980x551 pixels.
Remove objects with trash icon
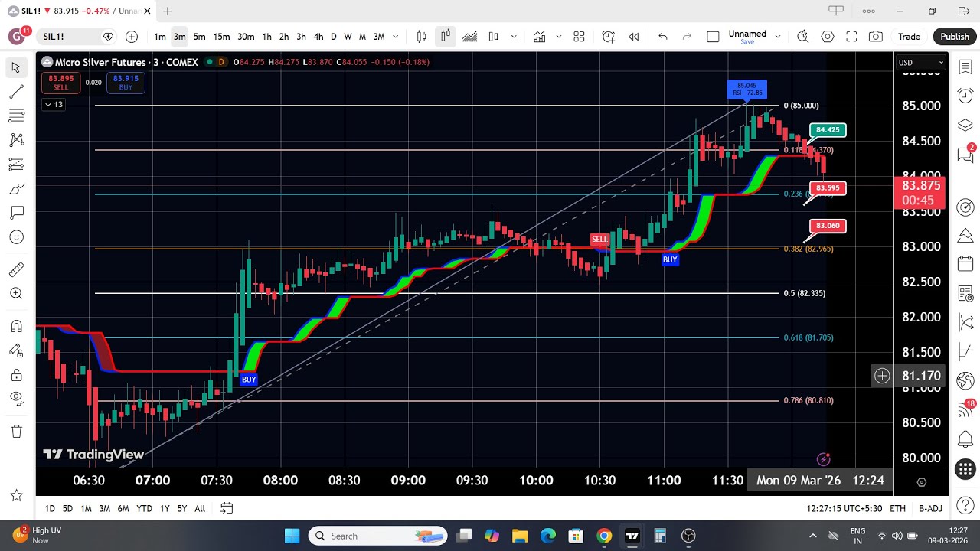tap(16, 431)
